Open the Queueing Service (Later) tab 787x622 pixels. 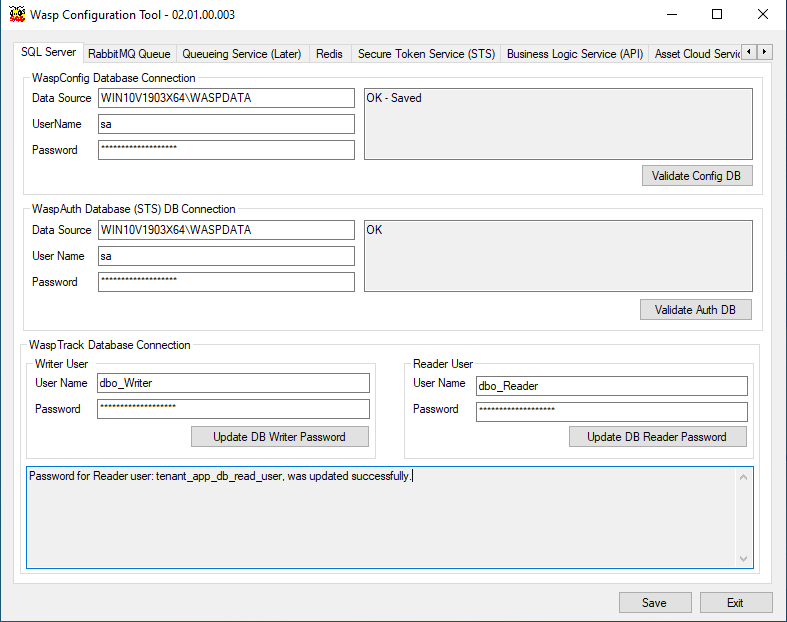tap(241, 54)
